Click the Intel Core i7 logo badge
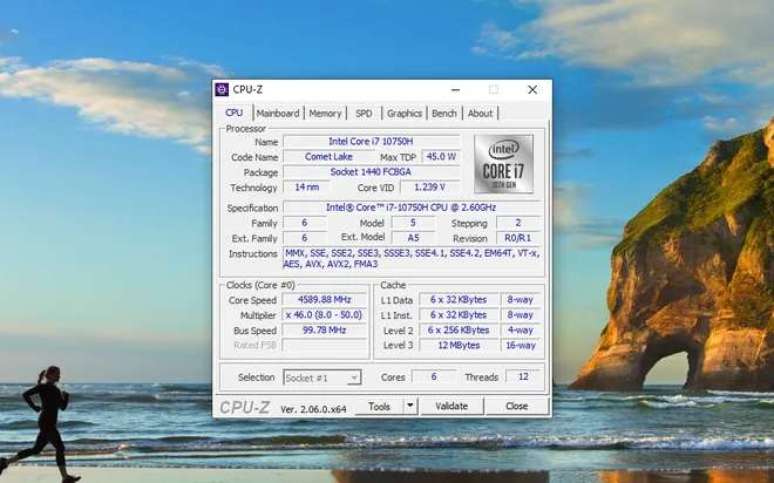Viewport: 774px width, 483px height. point(503,163)
